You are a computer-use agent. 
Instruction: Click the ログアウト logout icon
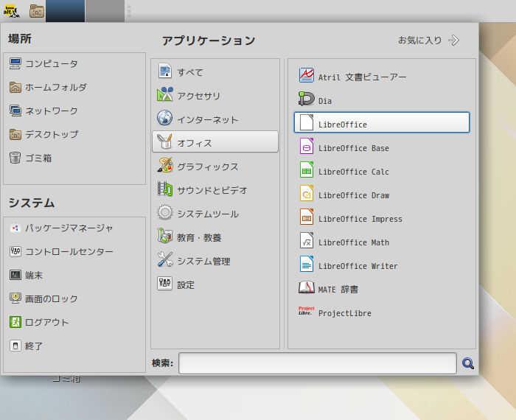click(x=15, y=322)
